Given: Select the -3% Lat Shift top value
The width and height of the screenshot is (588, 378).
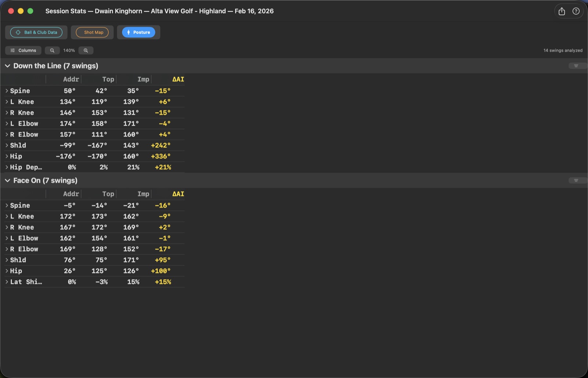Looking at the screenshot, I should click(x=101, y=282).
